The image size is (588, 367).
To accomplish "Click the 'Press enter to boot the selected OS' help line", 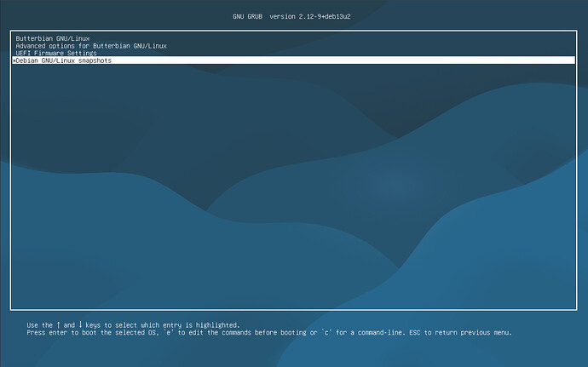I will (269, 332).
